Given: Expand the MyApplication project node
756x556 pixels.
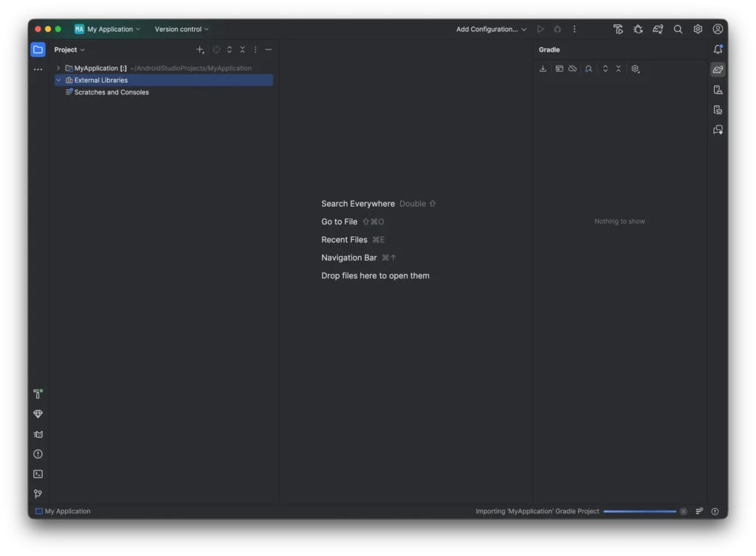Looking at the screenshot, I should pyautogui.click(x=58, y=67).
